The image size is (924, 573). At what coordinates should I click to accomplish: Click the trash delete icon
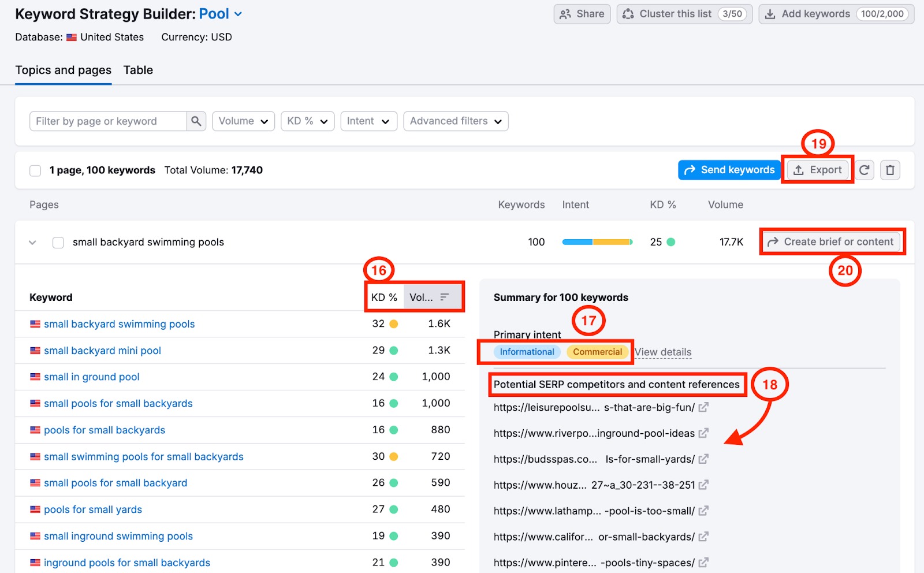(890, 170)
